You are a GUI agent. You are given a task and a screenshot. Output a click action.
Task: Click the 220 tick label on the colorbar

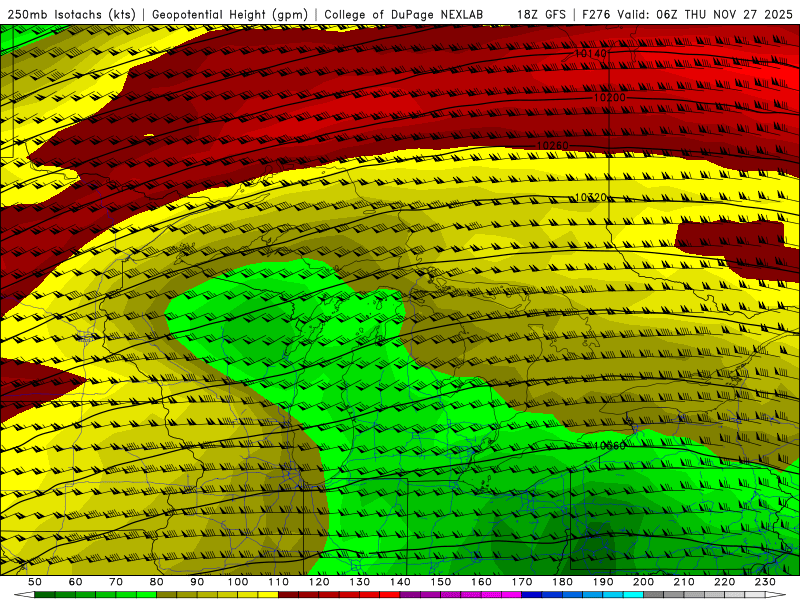725,582
